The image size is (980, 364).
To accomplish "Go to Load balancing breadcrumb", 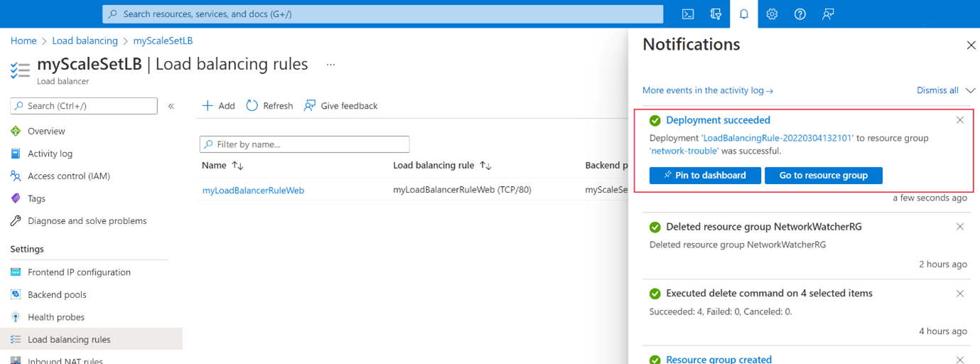I will (x=85, y=41).
